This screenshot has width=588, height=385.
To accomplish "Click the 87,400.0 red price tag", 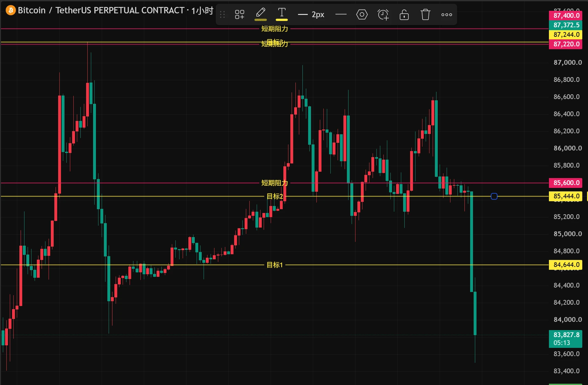I will pos(565,16).
